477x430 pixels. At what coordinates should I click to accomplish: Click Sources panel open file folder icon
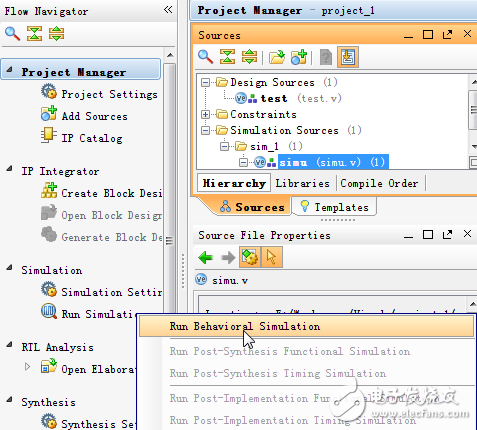(277, 57)
